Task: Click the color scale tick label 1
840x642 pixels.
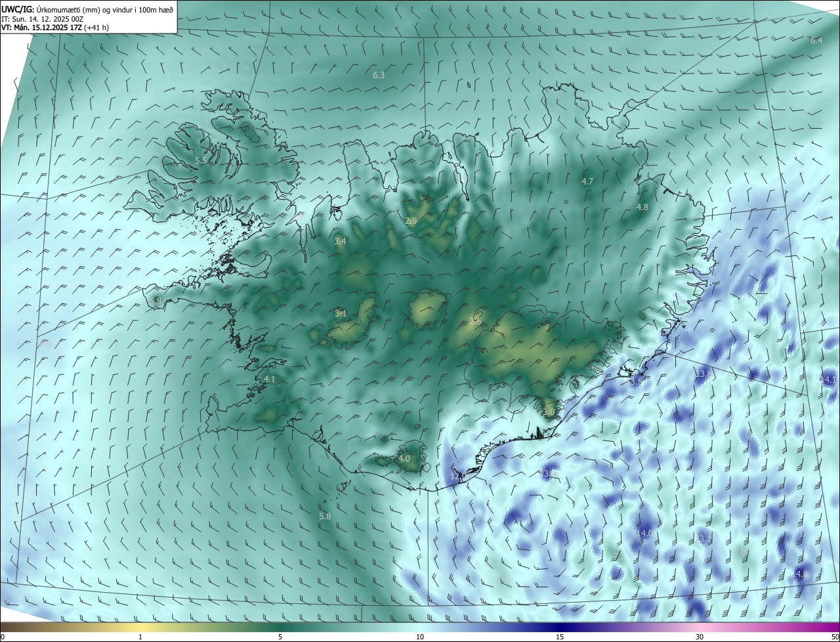Action: point(140,637)
